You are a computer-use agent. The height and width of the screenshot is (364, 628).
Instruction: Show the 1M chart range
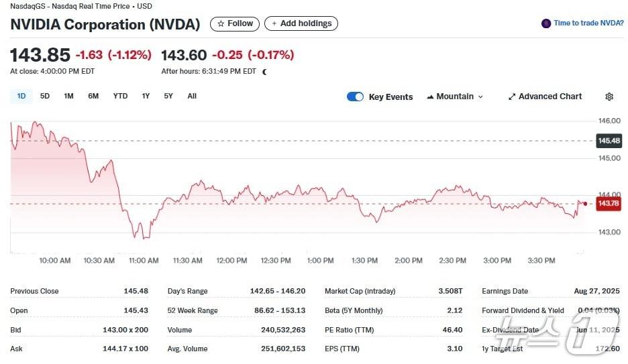(x=68, y=96)
